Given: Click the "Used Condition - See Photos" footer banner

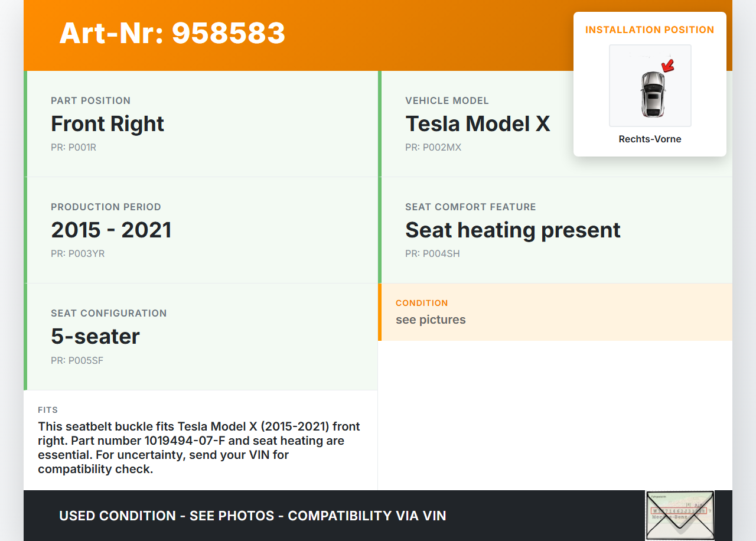Looking at the screenshot, I should coord(252,516).
